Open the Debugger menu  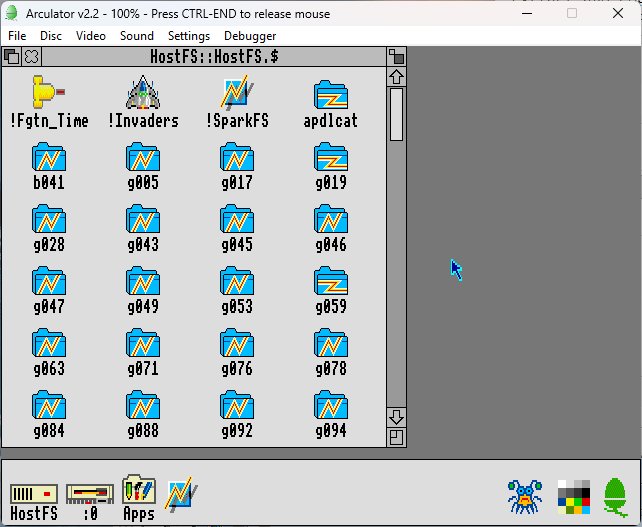[x=250, y=36]
